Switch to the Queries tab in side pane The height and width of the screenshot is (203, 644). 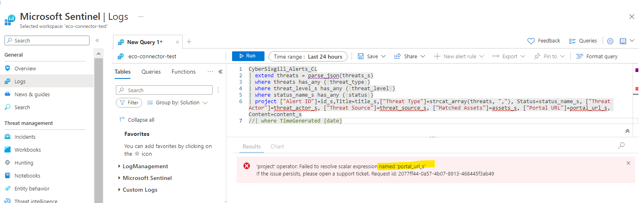tap(151, 72)
